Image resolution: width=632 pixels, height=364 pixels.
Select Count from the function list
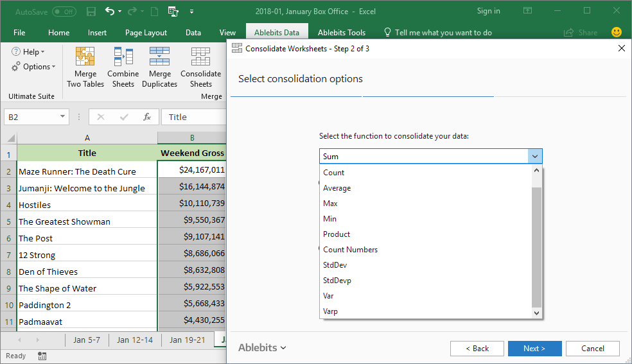pos(426,172)
